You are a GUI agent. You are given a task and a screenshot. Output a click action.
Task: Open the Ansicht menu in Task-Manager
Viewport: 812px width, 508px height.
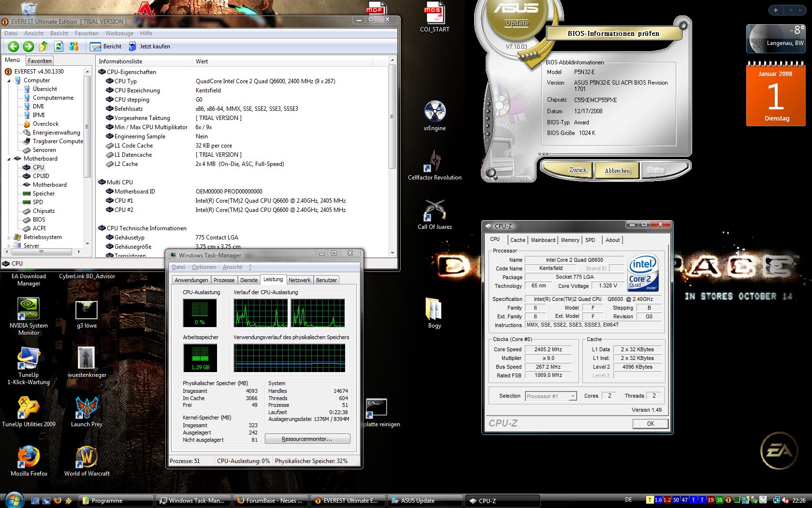pyautogui.click(x=232, y=267)
